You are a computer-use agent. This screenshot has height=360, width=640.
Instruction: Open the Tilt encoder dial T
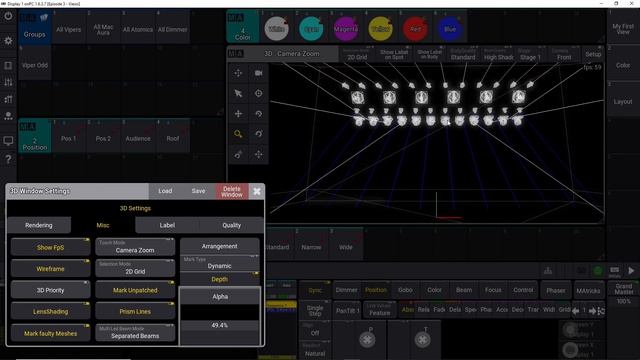pos(422,339)
